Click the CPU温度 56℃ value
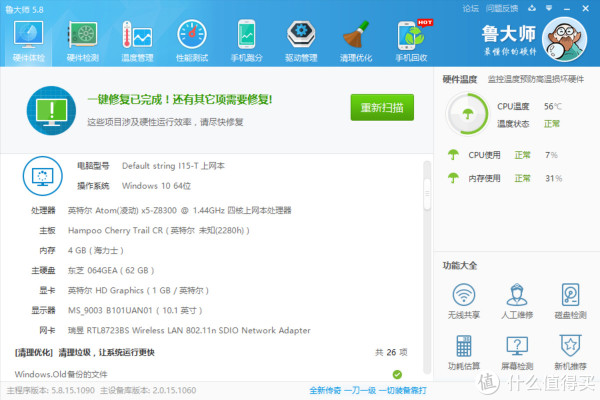The height and width of the screenshot is (400, 600). click(553, 106)
